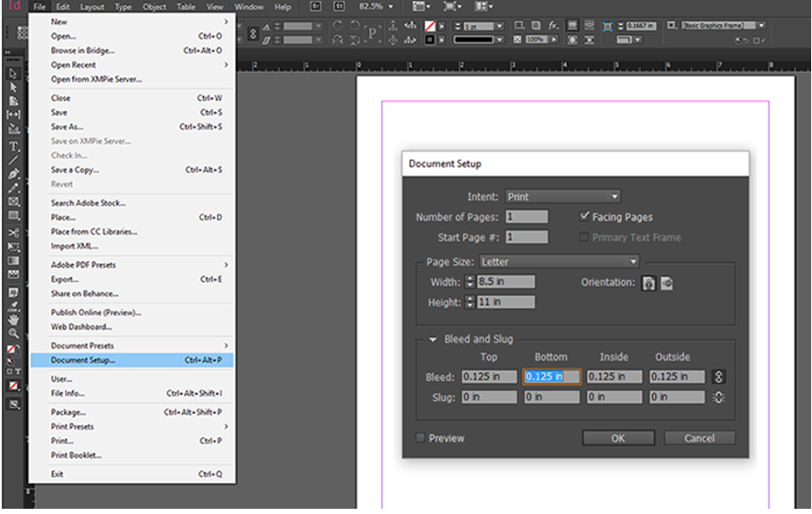This screenshot has width=812, height=514.
Task: Pick the Hand tool
Action: pos(13,320)
